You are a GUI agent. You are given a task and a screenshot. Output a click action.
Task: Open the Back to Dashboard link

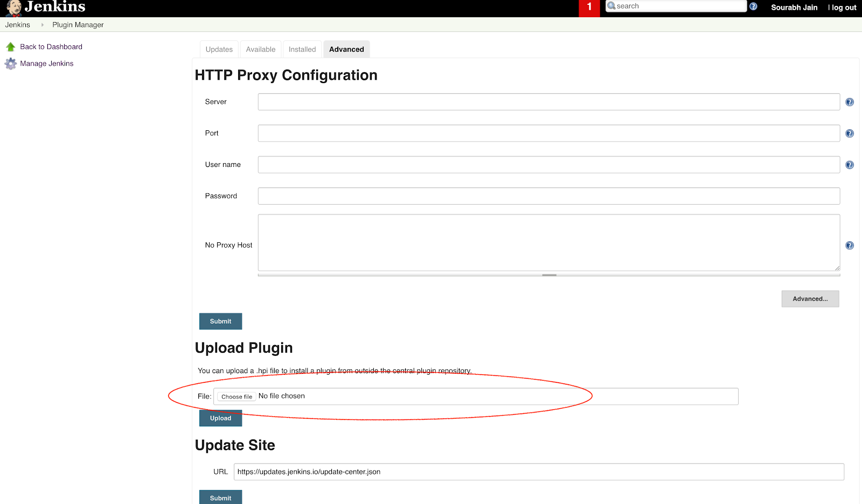click(51, 47)
